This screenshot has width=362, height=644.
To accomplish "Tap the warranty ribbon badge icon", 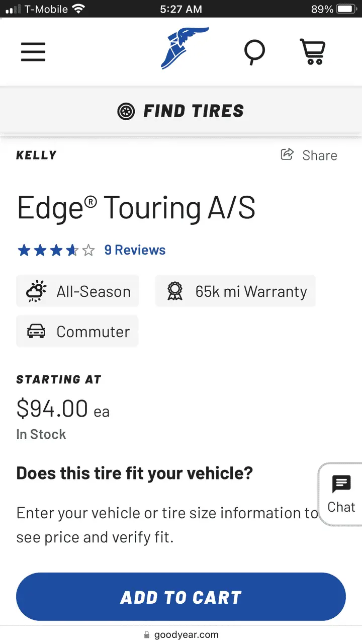I will pos(175,291).
